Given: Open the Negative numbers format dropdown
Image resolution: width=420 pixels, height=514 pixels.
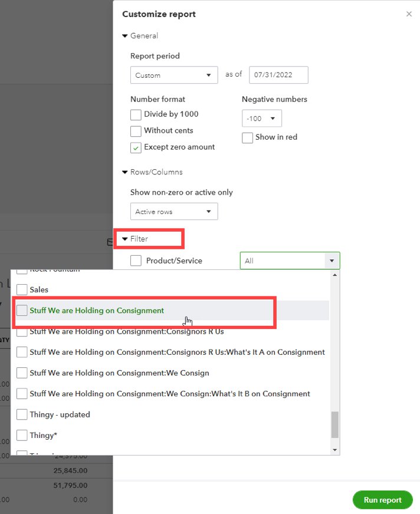Looking at the screenshot, I should coord(262,118).
